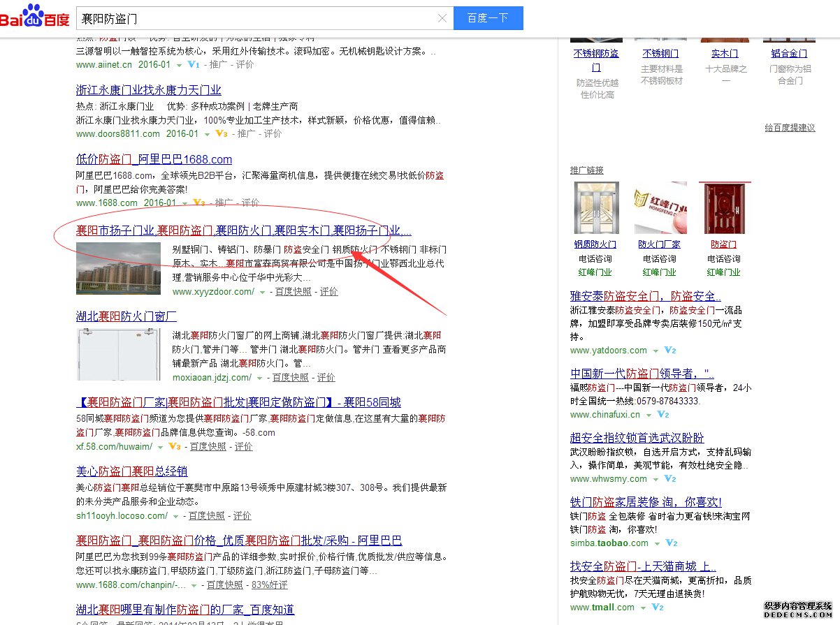Open 超安全指纹锁首选武汉盼盼 ad
Screen dimensions: 840x625
click(x=637, y=438)
